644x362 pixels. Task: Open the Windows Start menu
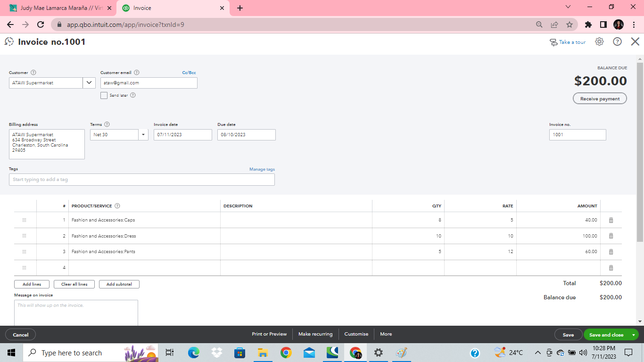pyautogui.click(x=11, y=353)
